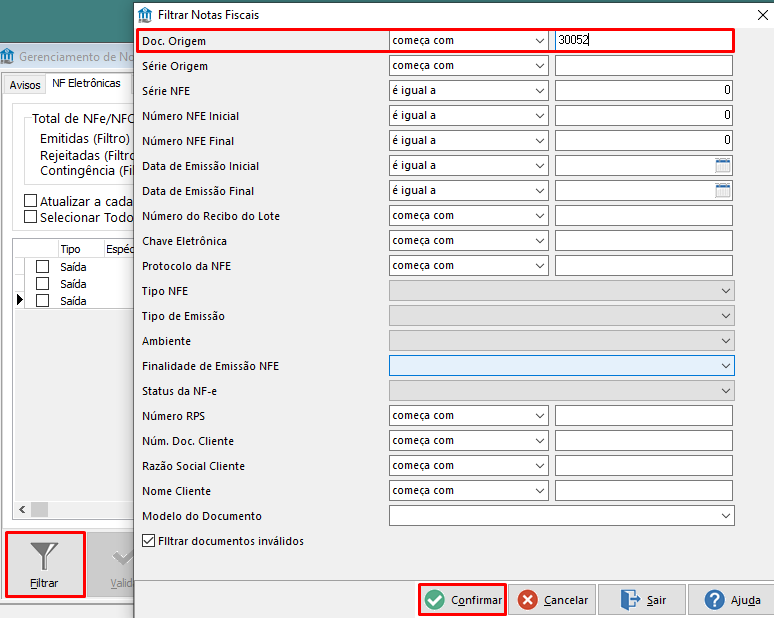Screen dimensions: 774x618
Task: Expand the Tipo NFE dropdown
Action: click(726, 291)
